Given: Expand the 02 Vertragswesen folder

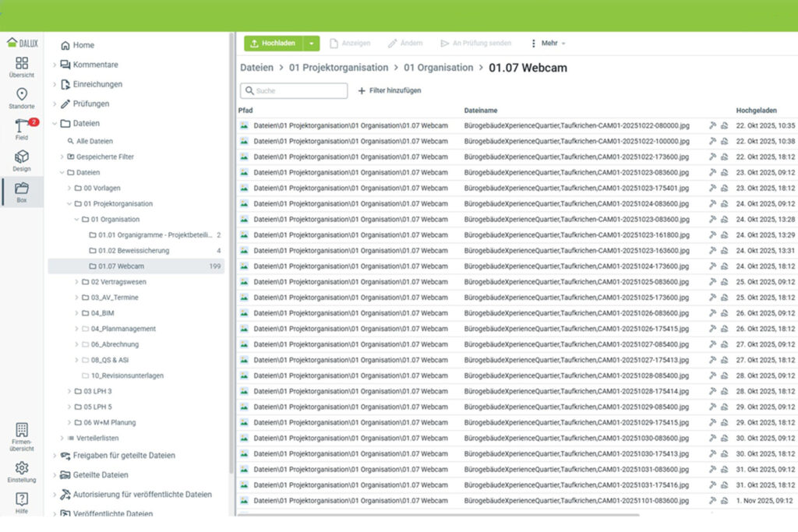Looking at the screenshot, I should pos(76,282).
